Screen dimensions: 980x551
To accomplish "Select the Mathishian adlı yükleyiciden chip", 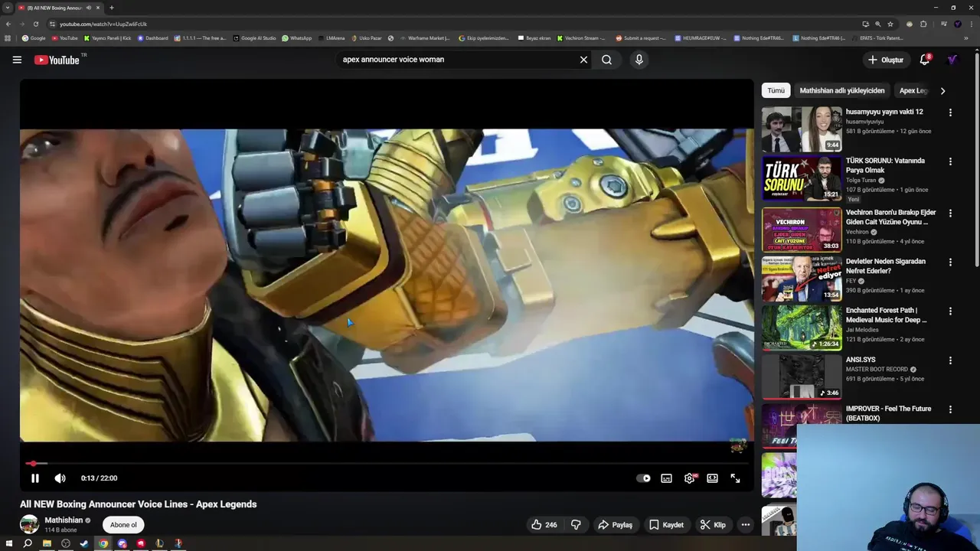I will click(x=842, y=90).
